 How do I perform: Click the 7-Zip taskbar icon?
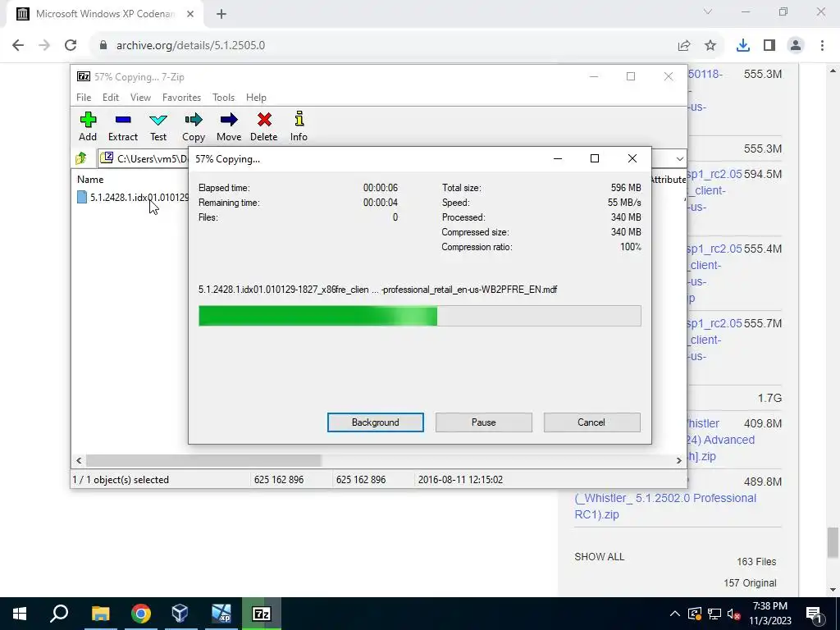click(x=262, y=614)
